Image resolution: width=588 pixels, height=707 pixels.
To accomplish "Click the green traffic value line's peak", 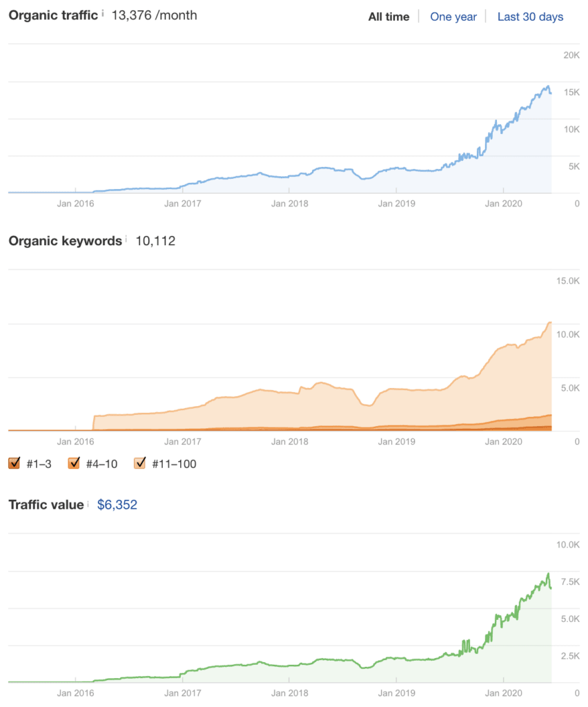I will tap(548, 574).
